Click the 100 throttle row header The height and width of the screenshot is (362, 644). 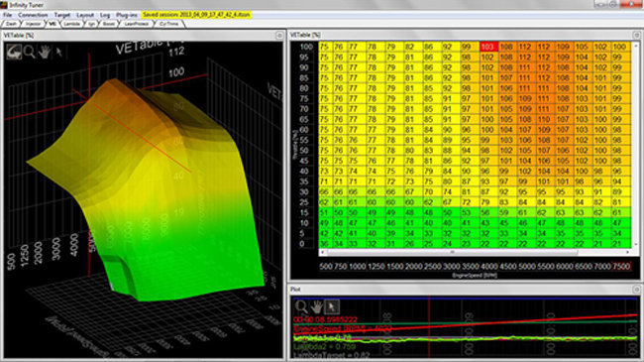[306, 47]
